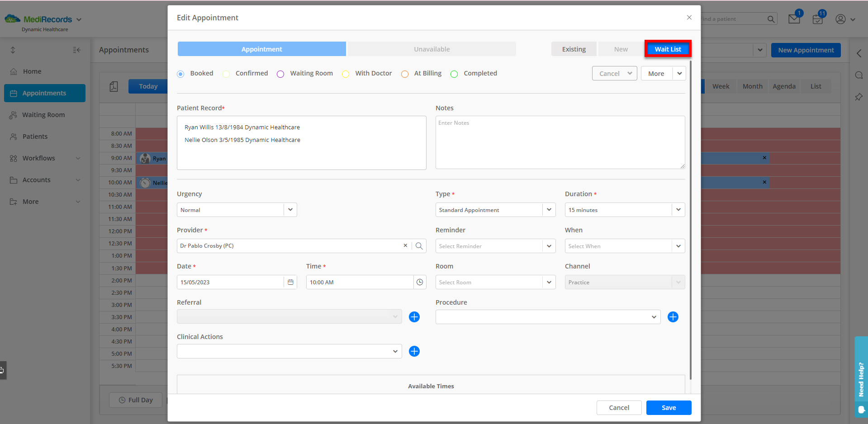Click the New Appointment button

(x=806, y=50)
